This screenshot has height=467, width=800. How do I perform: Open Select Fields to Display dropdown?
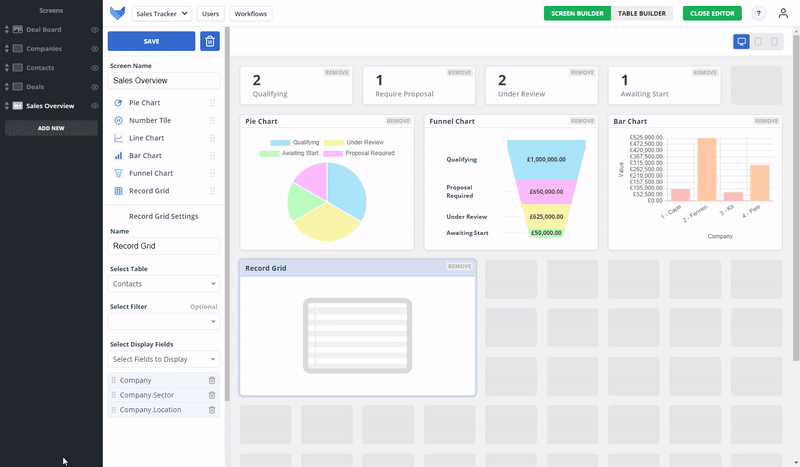pos(164,359)
